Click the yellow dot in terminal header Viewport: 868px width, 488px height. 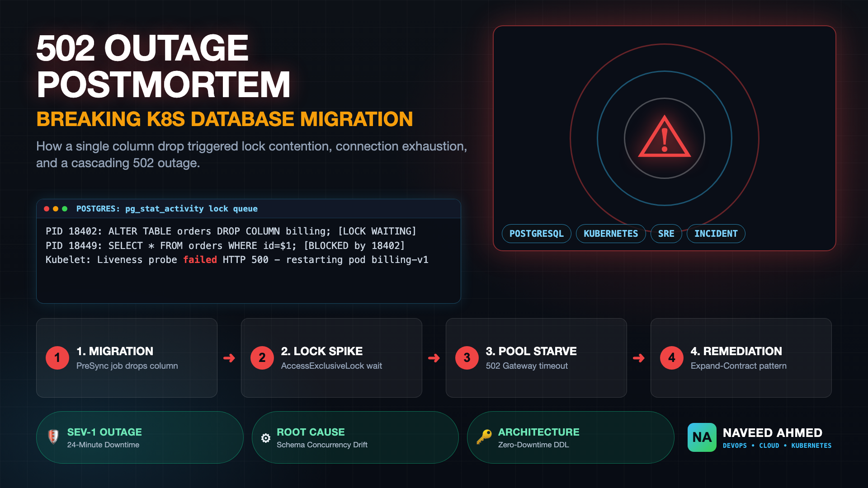tap(56, 209)
